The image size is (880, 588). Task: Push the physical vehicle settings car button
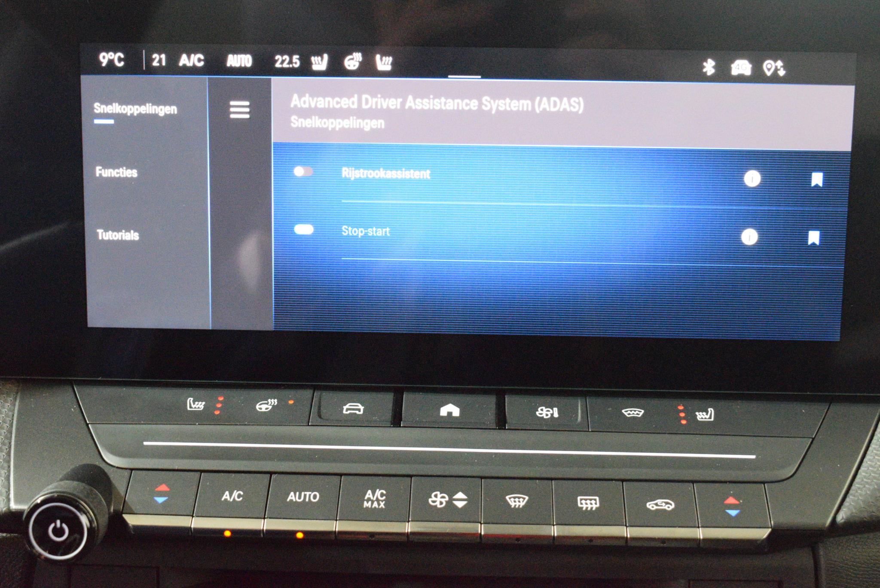coord(353,408)
